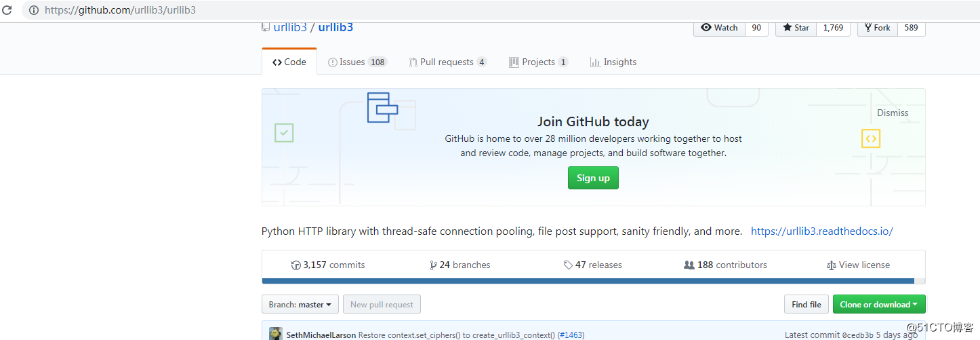Reload the page with browser refresh icon
The height and width of the screenshot is (340, 980).
click(x=8, y=10)
